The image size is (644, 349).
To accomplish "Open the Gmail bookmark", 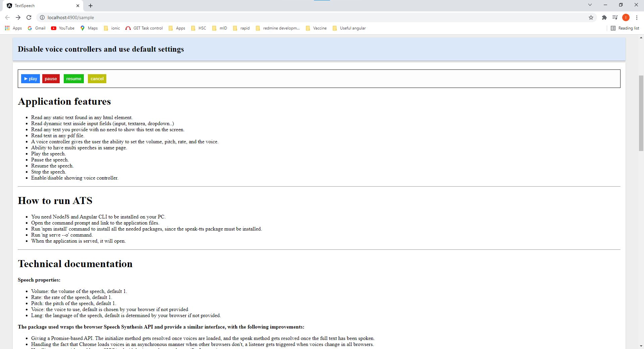I will click(x=37, y=28).
